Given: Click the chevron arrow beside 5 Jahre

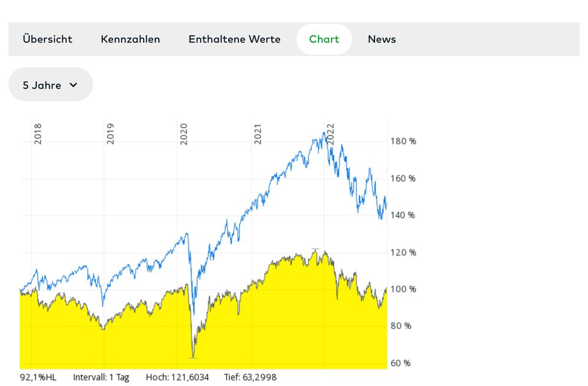Looking at the screenshot, I should (x=74, y=85).
